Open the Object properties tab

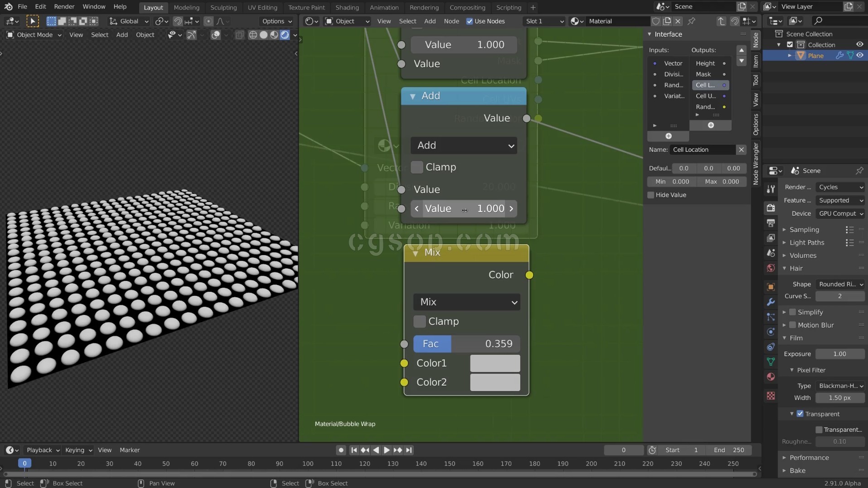click(771, 287)
